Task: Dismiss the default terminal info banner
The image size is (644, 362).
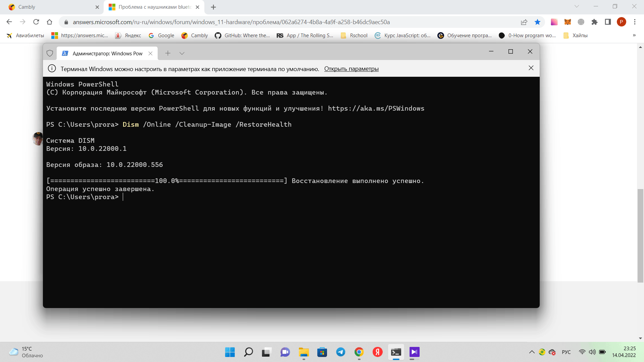Action: point(531,68)
